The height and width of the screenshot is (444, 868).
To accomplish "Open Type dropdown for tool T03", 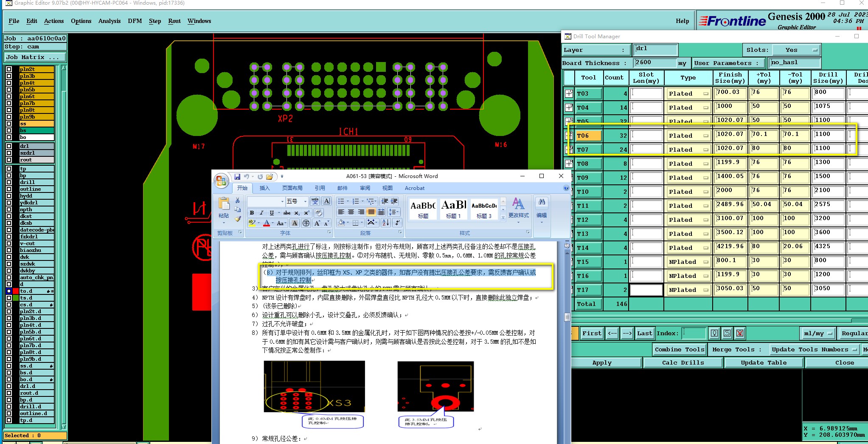I will [x=688, y=93].
